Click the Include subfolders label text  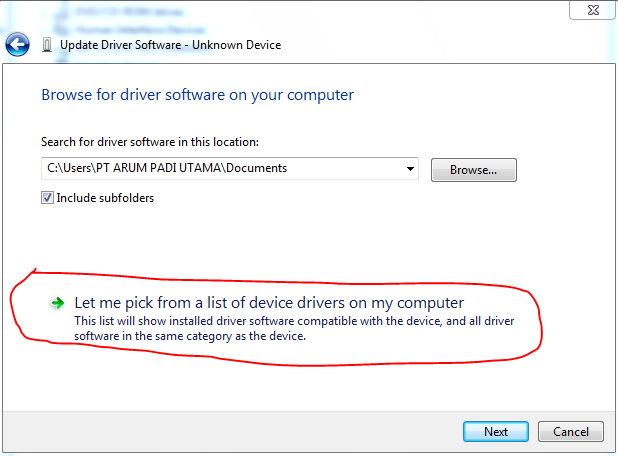pos(105,198)
